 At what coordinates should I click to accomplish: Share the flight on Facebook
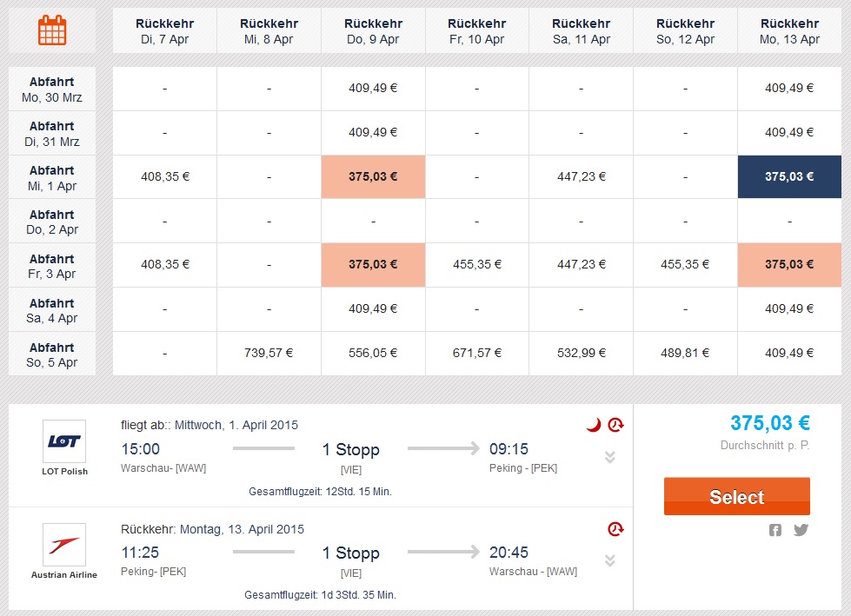775,530
